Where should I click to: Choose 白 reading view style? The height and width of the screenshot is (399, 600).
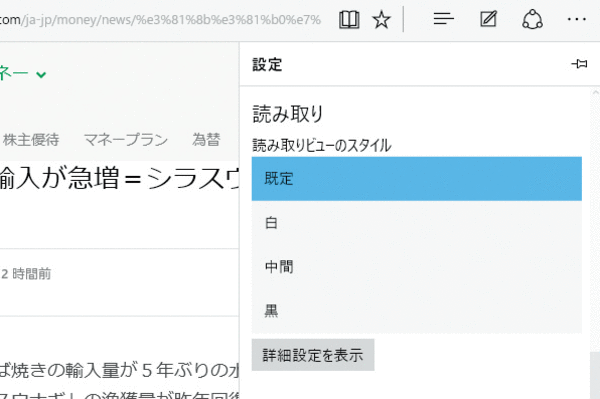pyautogui.click(x=417, y=223)
